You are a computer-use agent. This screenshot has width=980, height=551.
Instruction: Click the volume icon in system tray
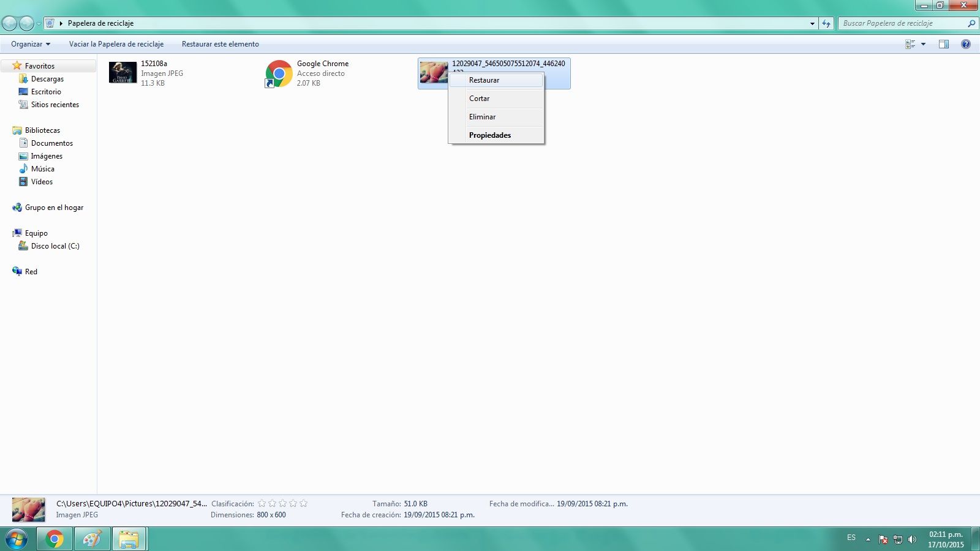coord(912,539)
